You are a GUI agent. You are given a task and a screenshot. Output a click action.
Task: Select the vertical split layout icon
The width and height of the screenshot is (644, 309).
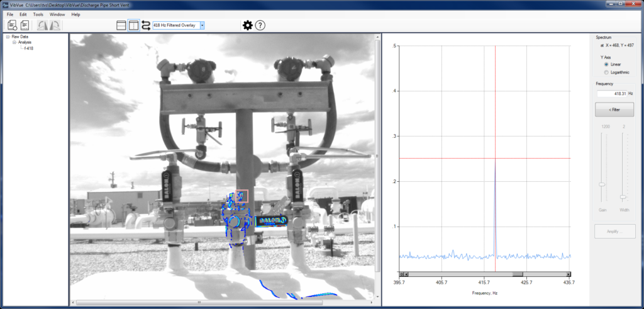[x=134, y=25]
